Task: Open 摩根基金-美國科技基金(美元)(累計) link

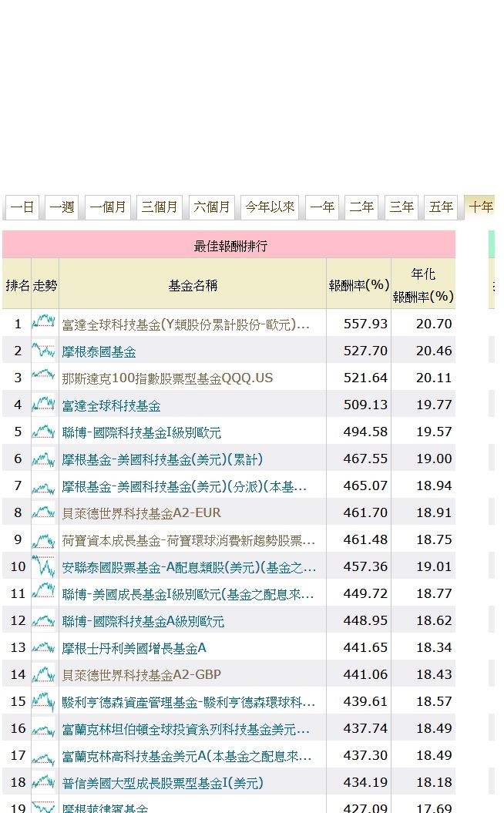Action: click(163, 459)
